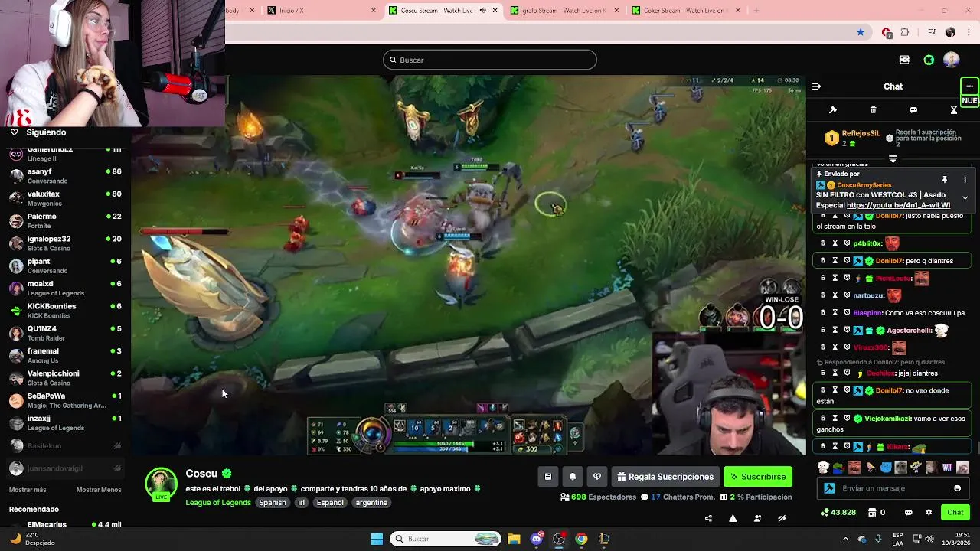Image resolution: width=980 pixels, height=551 pixels.
Task: Open the Kick logo icon in top bar
Action: (x=929, y=60)
